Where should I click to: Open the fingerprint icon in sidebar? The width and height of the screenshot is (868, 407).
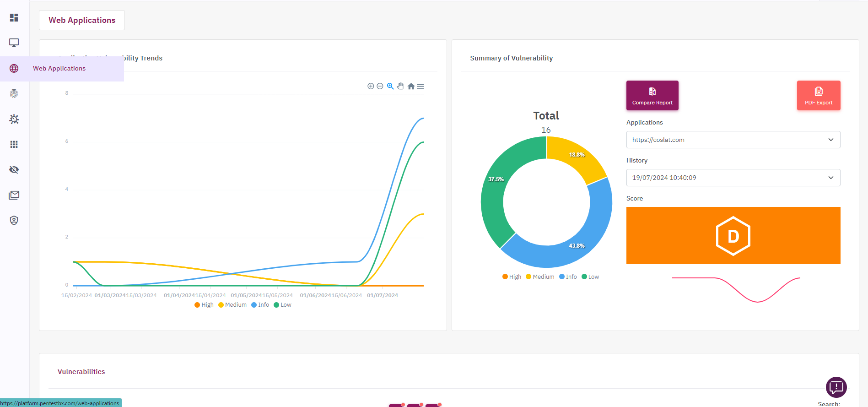pyautogui.click(x=14, y=94)
